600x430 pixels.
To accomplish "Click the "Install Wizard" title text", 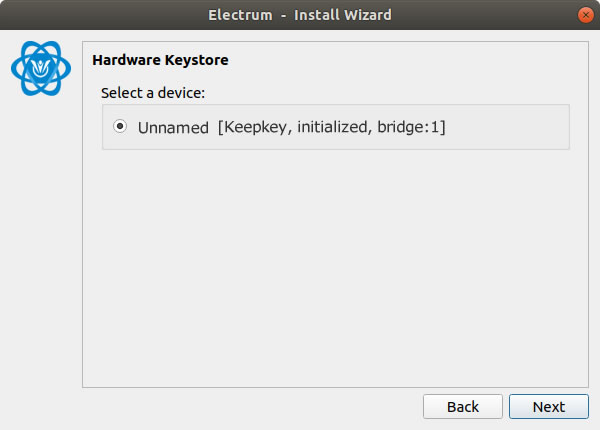I will coord(343,15).
